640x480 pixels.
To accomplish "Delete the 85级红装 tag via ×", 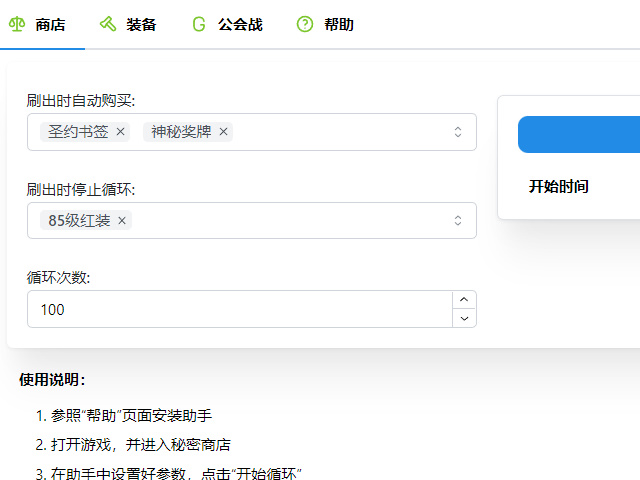I will click(x=122, y=221).
